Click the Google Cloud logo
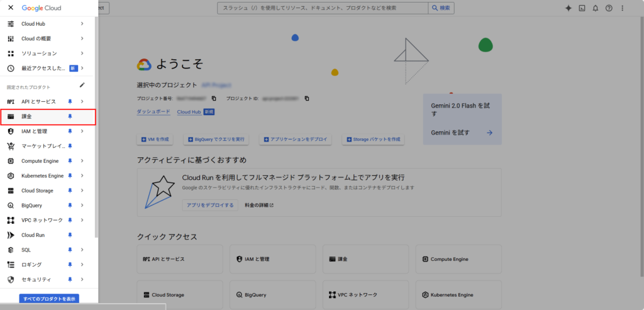This screenshot has height=310, width=644. (x=42, y=8)
